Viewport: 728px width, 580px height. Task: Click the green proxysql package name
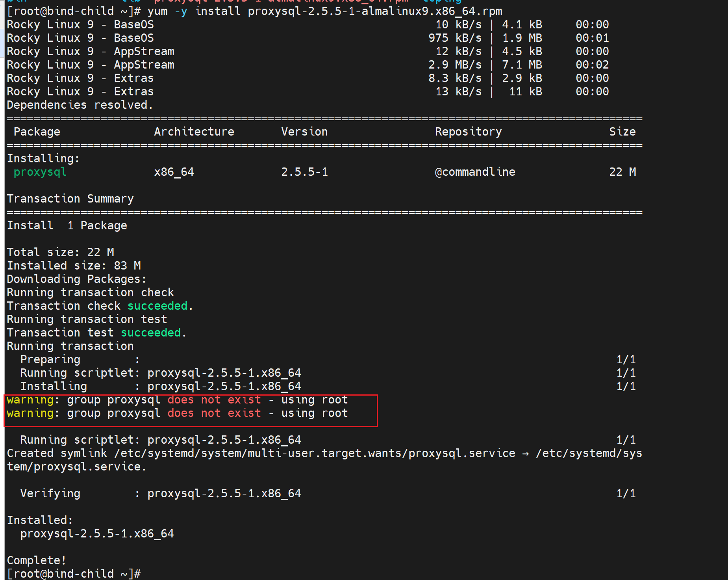point(40,172)
